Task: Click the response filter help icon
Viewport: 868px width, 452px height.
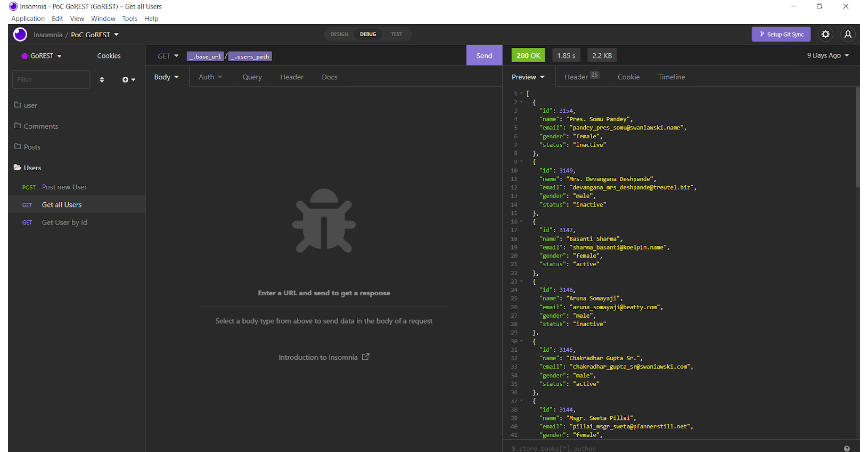Action: [846, 448]
